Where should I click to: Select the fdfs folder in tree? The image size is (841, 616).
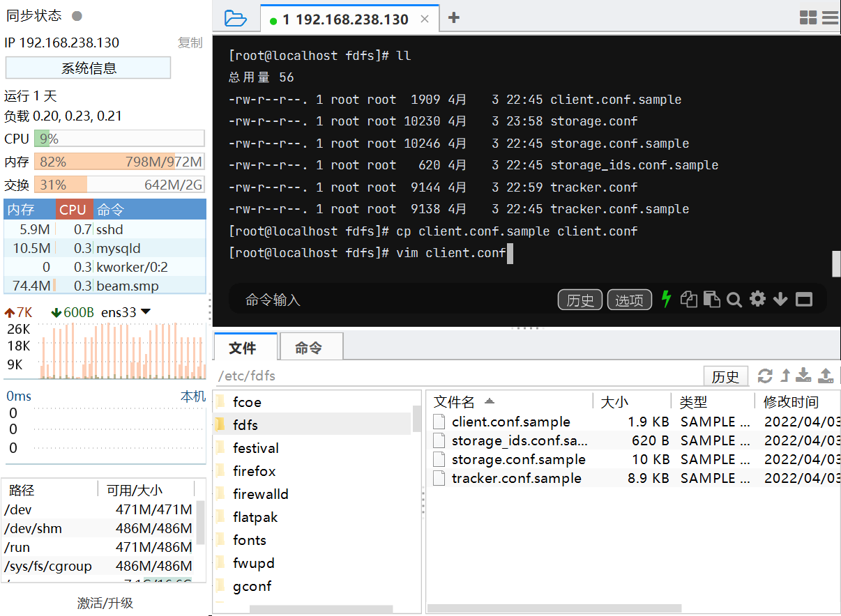245,425
